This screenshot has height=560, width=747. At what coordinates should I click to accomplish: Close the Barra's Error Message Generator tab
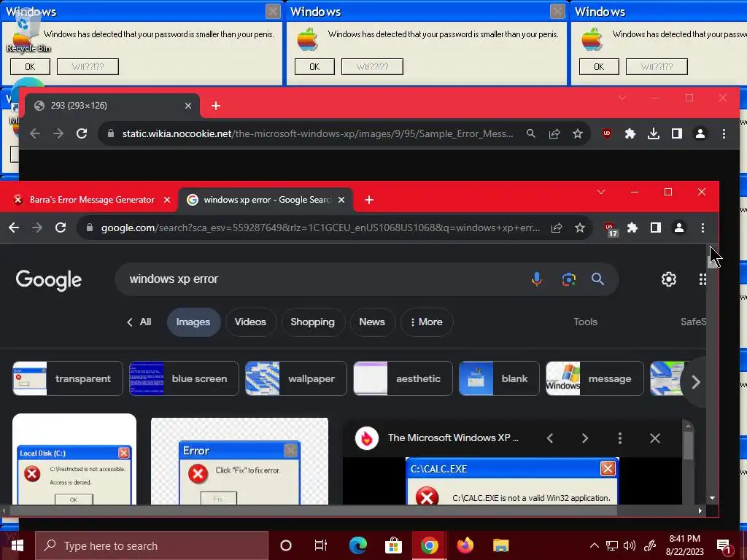point(167,200)
